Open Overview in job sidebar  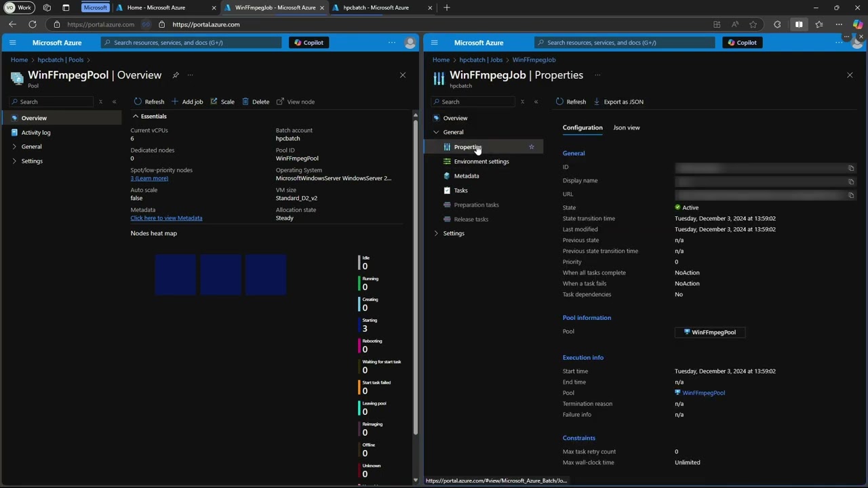click(x=455, y=118)
